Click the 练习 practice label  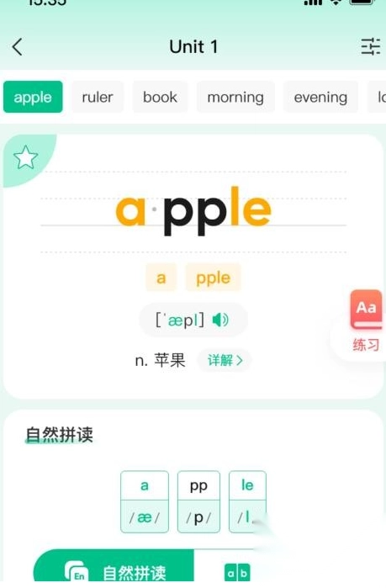366,345
